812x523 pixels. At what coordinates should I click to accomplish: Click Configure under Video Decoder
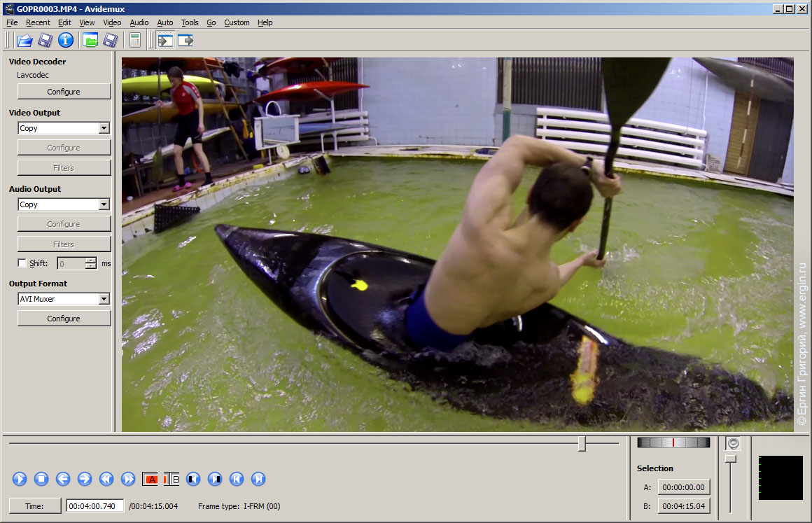pos(64,92)
